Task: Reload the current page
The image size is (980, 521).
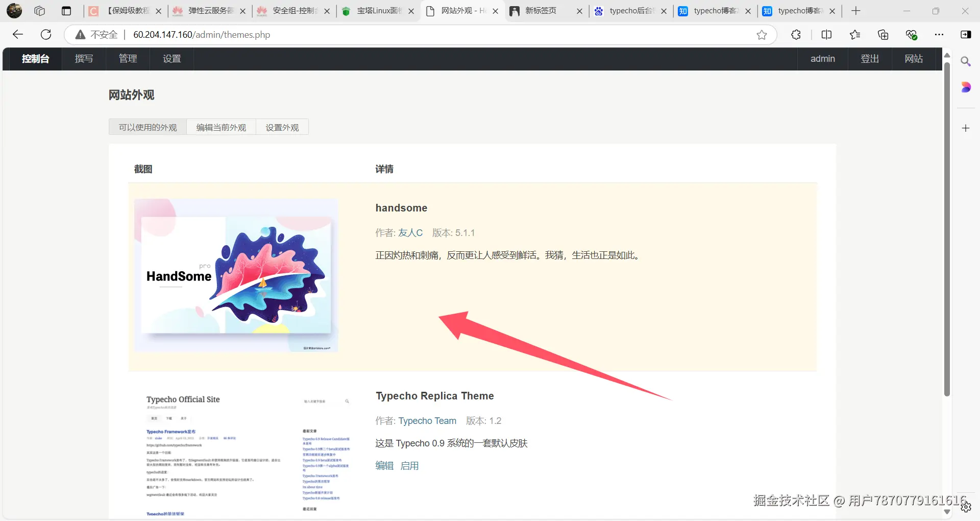Action: (x=46, y=34)
